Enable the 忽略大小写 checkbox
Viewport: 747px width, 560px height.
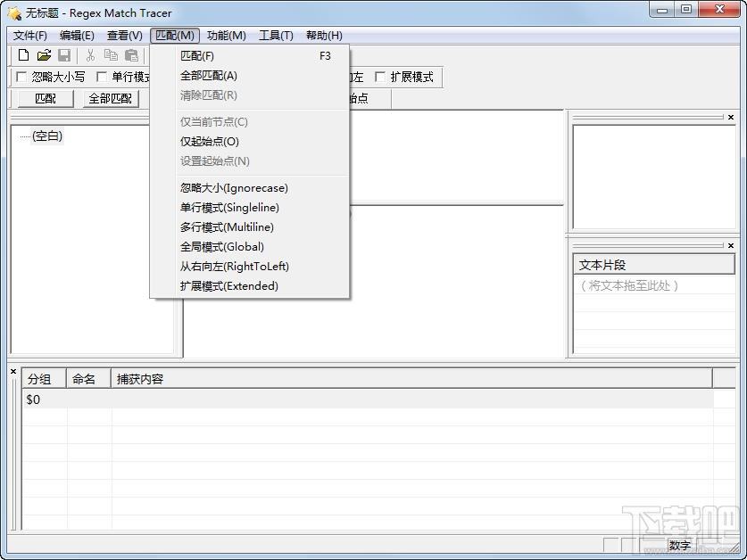point(22,78)
